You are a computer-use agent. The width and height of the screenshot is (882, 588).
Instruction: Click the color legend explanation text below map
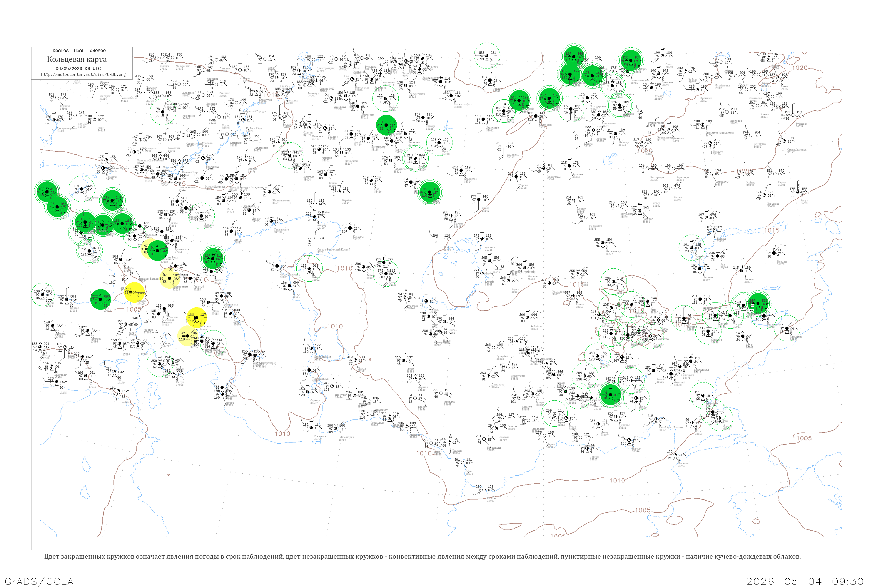tap(422, 557)
